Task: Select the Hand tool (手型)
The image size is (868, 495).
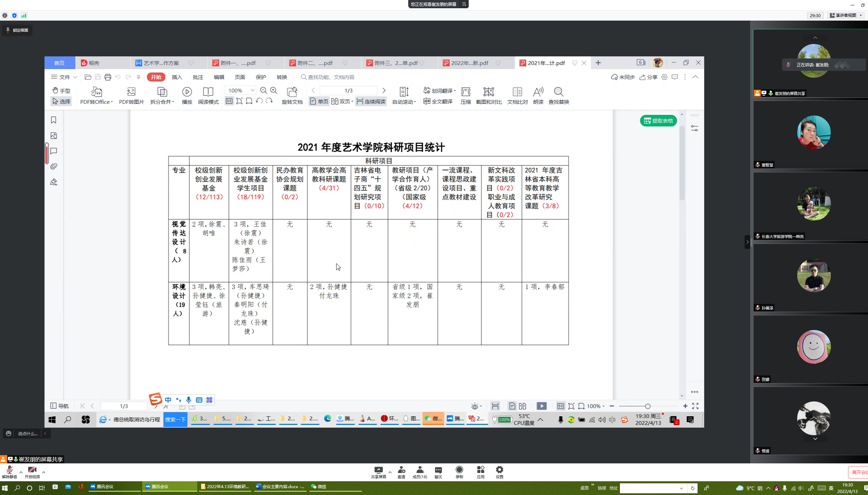Action: 61,90
